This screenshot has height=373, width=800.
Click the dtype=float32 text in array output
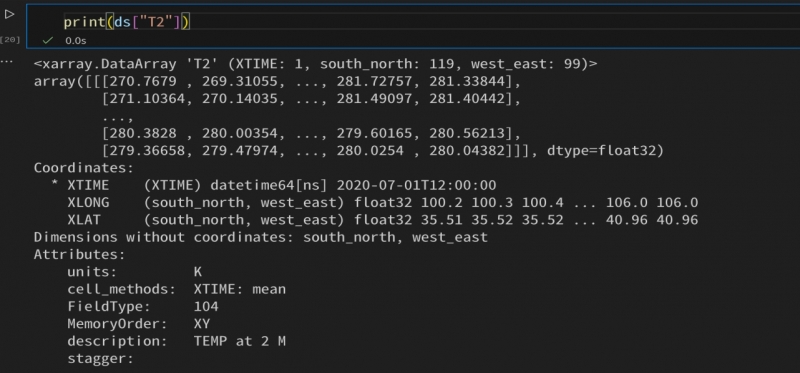click(x=604, y=151)
